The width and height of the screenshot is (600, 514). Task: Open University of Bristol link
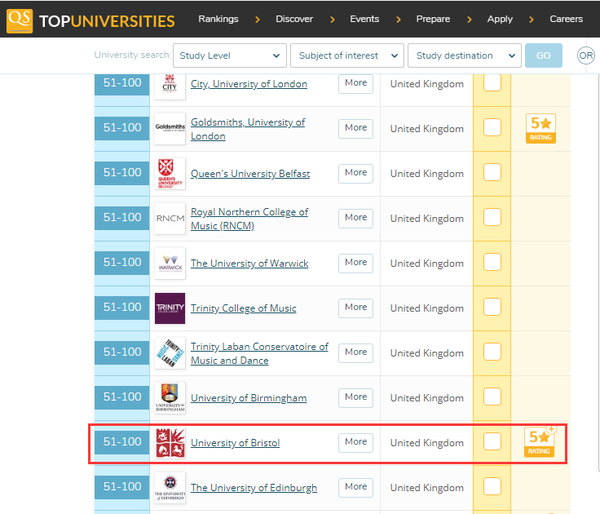pyautogui.click(x=235, y=443)
